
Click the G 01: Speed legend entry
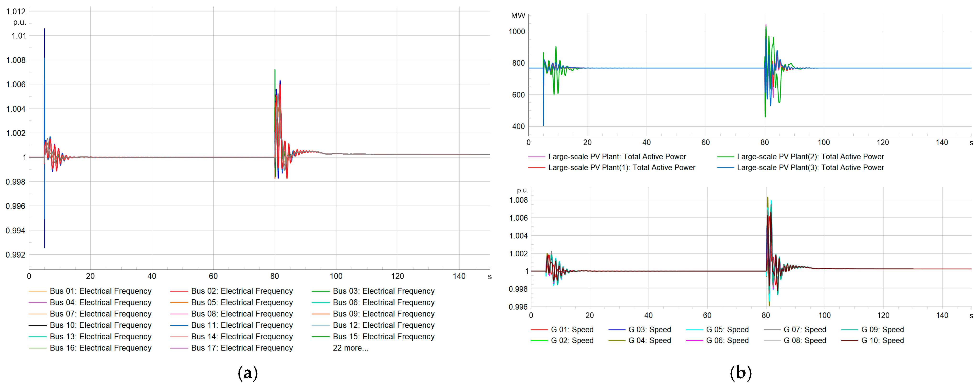click(572, 329)
